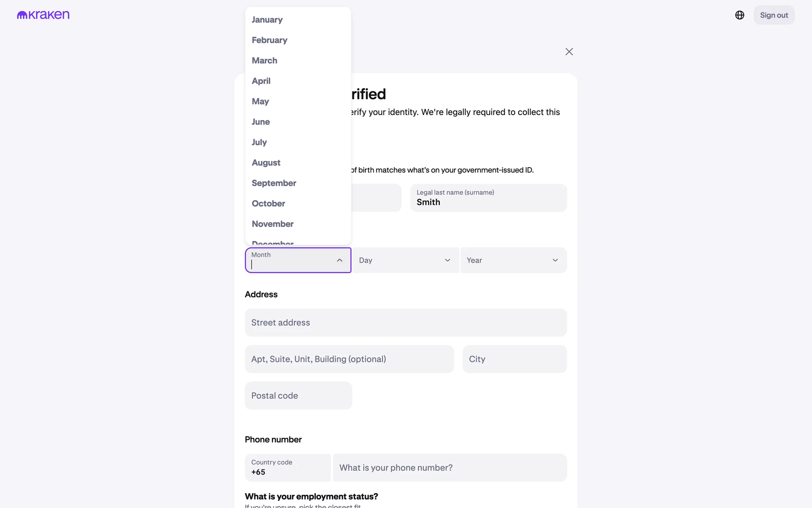This screenshot has width=812, height=508.
Task: Click the phone number input field
Action: pos(450,468)
